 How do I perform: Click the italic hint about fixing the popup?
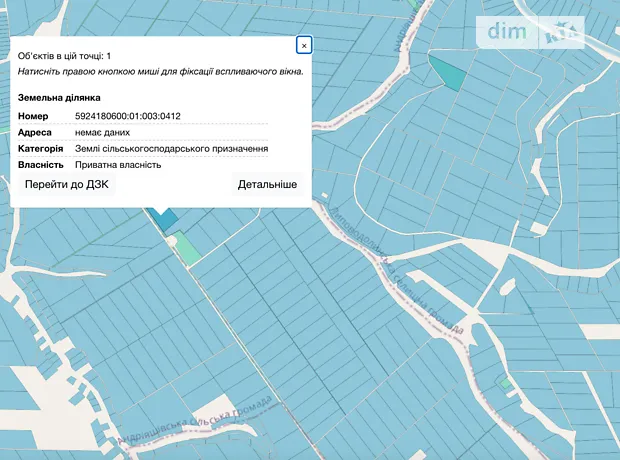pyautogui.click(x=160, y=72)
